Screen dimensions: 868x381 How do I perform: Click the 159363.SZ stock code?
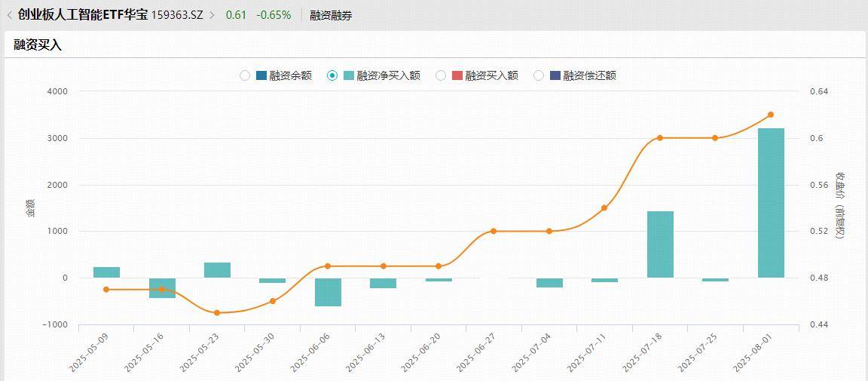tap(177, 15)
